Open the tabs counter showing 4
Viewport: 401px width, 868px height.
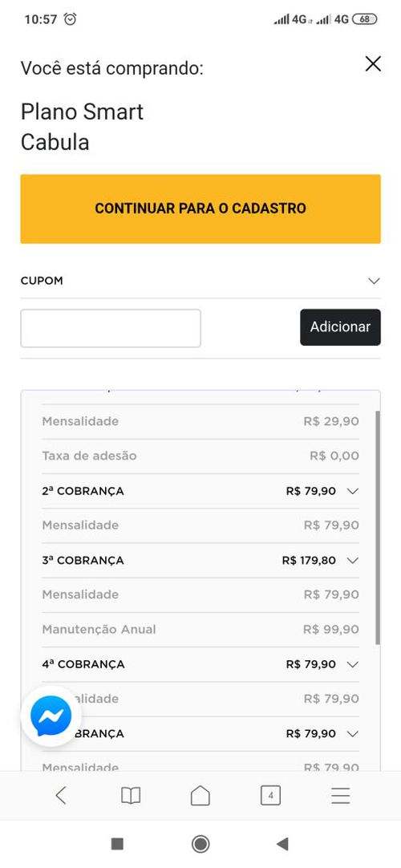click(x=270, y=796)
